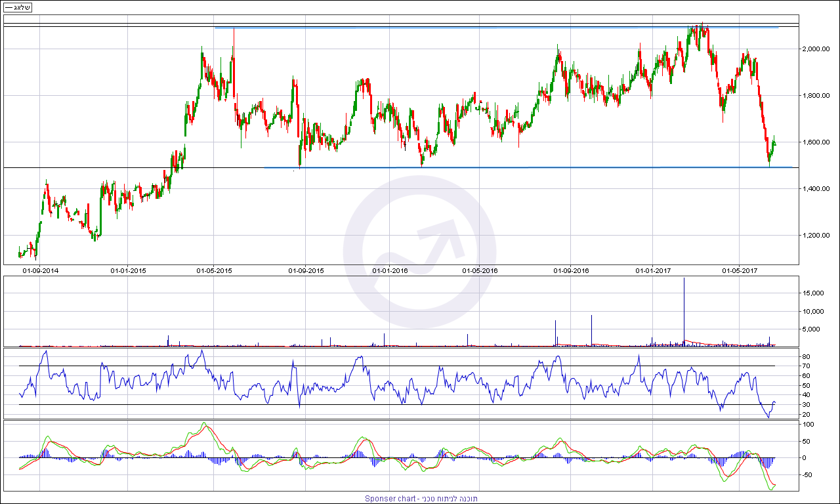The width and height of the screenshot is (840, 504).
Task: Click the 80 label on RSI axis
Action: [x=806, y=356]
